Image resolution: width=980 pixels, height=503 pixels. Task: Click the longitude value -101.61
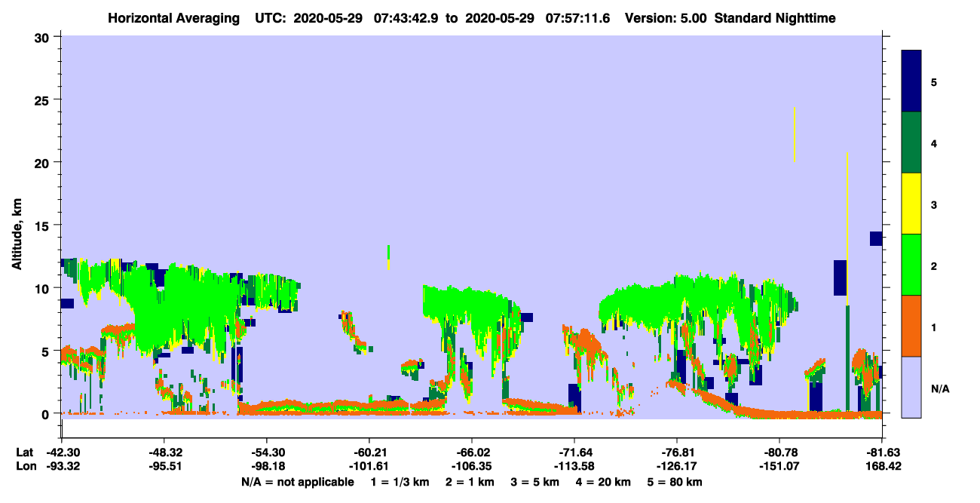[369, 466]
